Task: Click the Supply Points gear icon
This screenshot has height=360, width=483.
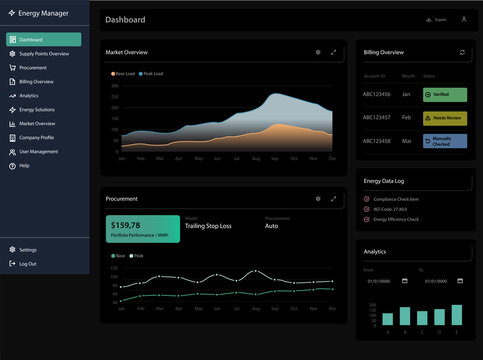Action: (12, 54)
